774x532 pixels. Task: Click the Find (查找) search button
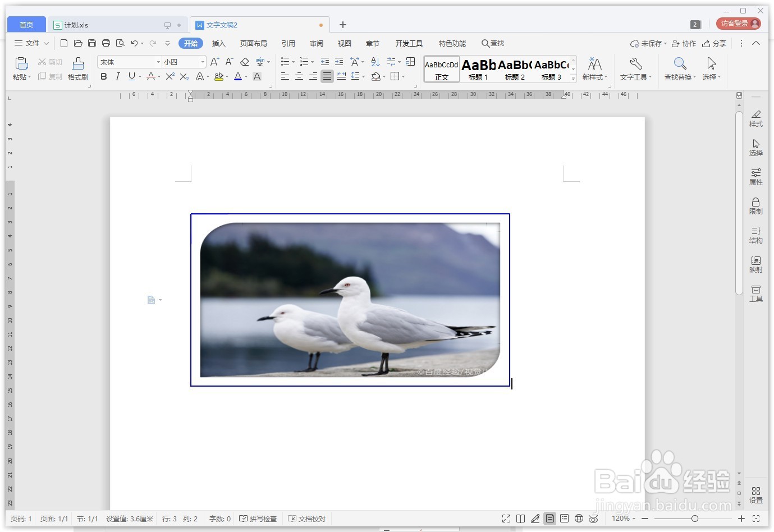click(x=493, y=43)
